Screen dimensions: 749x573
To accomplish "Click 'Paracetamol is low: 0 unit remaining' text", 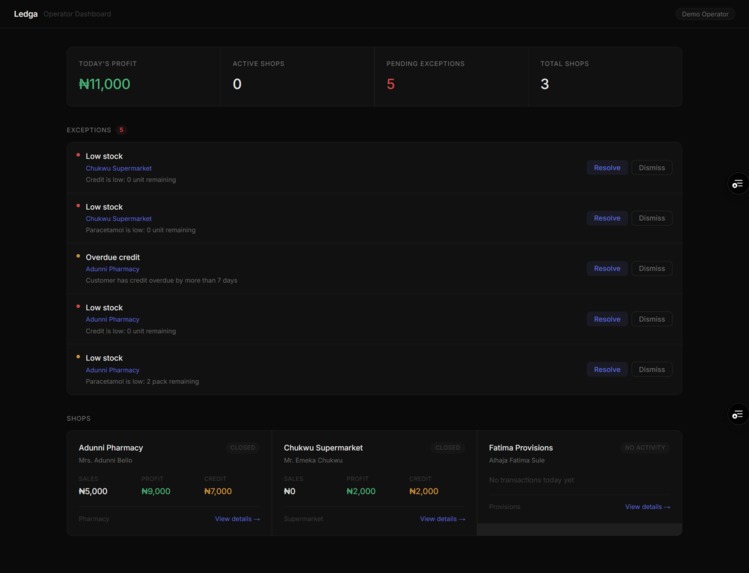I will (x=140, y=230).
